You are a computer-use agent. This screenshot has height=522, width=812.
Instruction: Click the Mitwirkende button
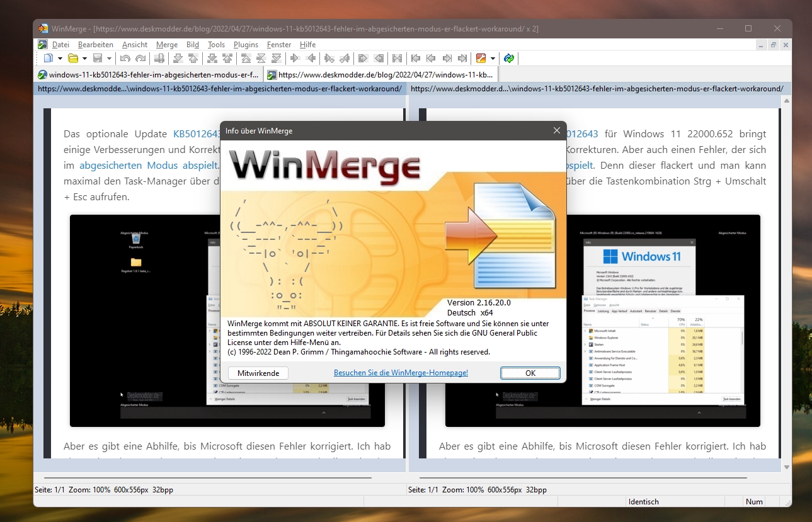pyautogui.click(x=258, y=373)
